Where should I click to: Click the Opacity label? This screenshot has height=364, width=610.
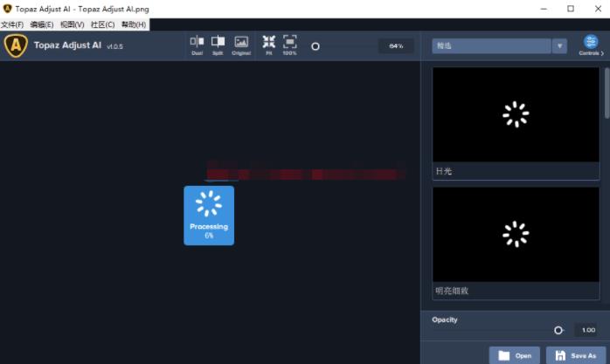click(x=445, y=319)
